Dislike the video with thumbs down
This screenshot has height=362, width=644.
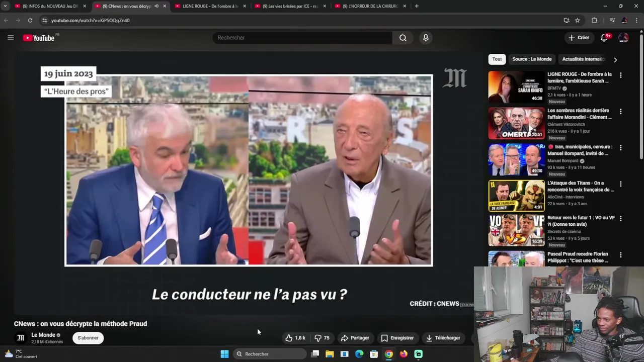coord(322,338)
